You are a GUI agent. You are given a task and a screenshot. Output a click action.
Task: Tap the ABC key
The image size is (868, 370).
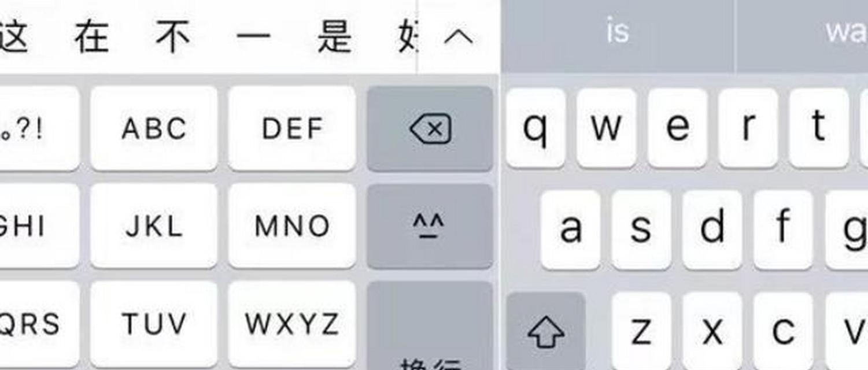coord(154,128)
